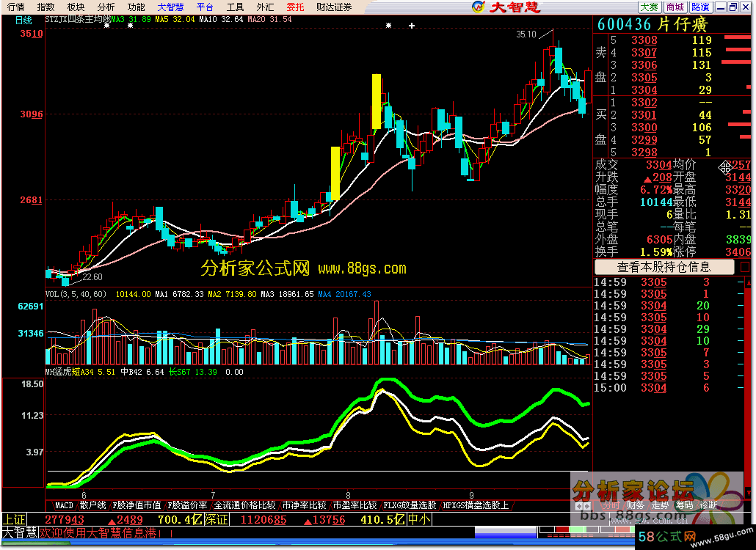Click the 上证 index label in status bar
The height and width of the screenshot is (550, 756).
pyautogui.click(x=14, y=520)
